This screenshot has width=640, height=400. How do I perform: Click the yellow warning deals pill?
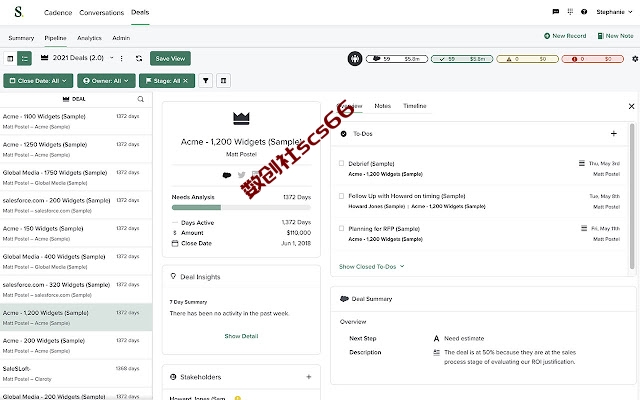click(527, 59)
